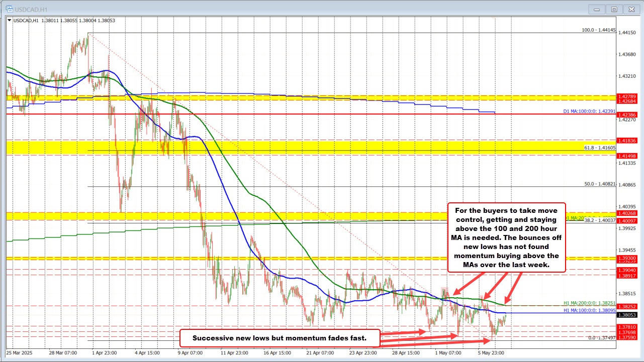Click the red 1.38917 price tag
Image resolution: width=644 pixels, height=362 pixels.
tap(627, 276)
